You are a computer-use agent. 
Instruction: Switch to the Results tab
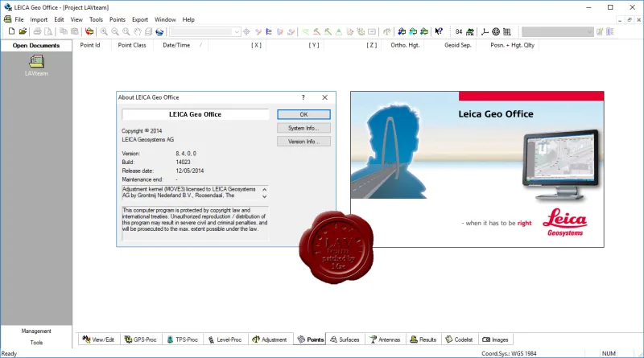point(423,339)
